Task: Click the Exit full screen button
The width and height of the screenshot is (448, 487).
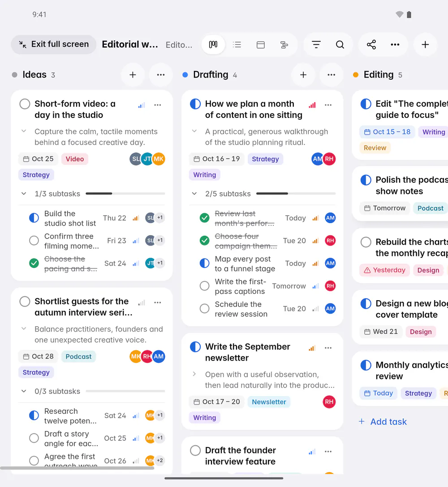Action: click(x=53, y=44)
